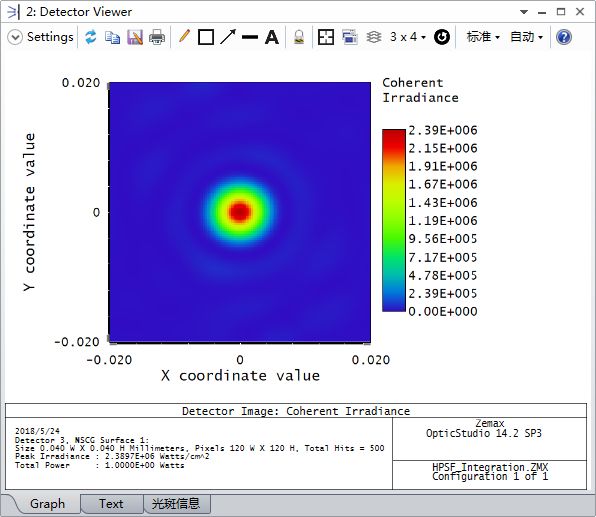Switch to the 光斑信息 tab
Screen dimensions: 596x517
coord(176,504)
